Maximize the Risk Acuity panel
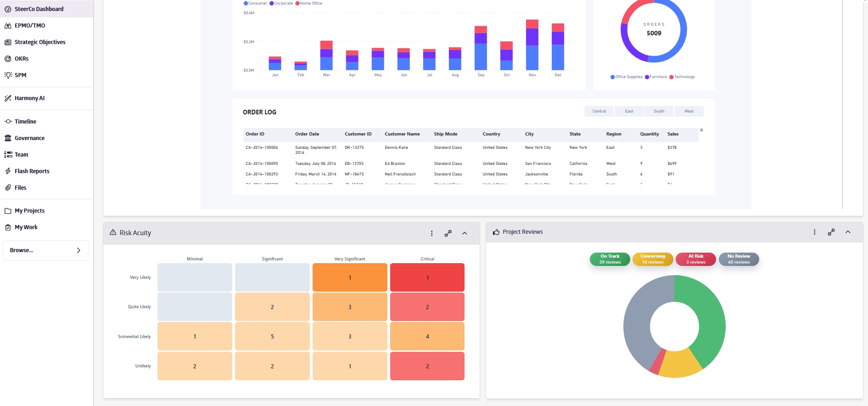Viewport: 868px width, 406px height. point(448,233)
